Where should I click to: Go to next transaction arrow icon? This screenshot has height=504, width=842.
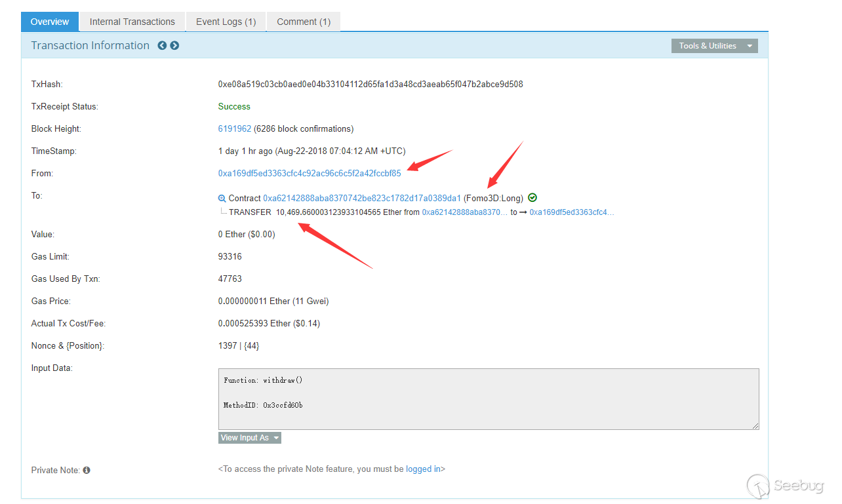174,46
